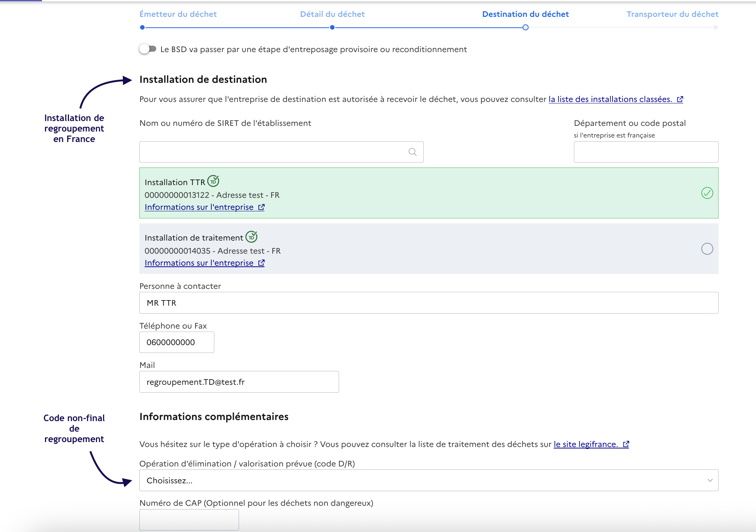Go to Émetteur du déchet step
Image resolution: width=756 pixels, height=532 pixels.
click(x=178, y=14)
